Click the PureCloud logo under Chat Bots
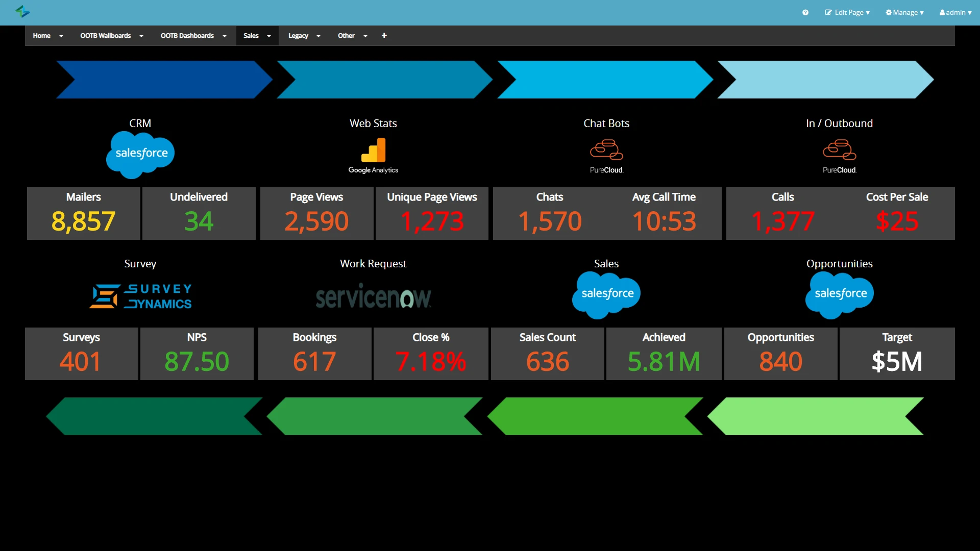Image resolution: width=980 pixels, height=551 pixels. pos(606,157)
